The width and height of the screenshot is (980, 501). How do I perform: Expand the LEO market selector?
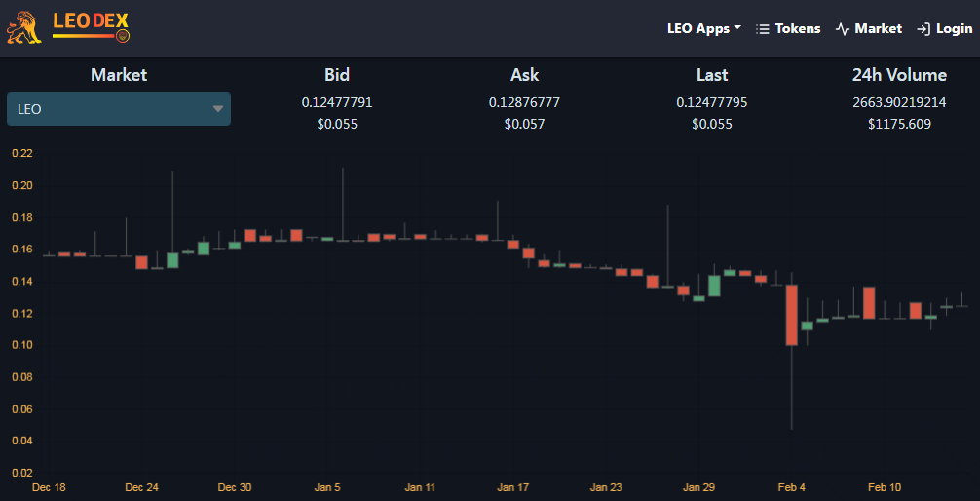tap(119, 109)
